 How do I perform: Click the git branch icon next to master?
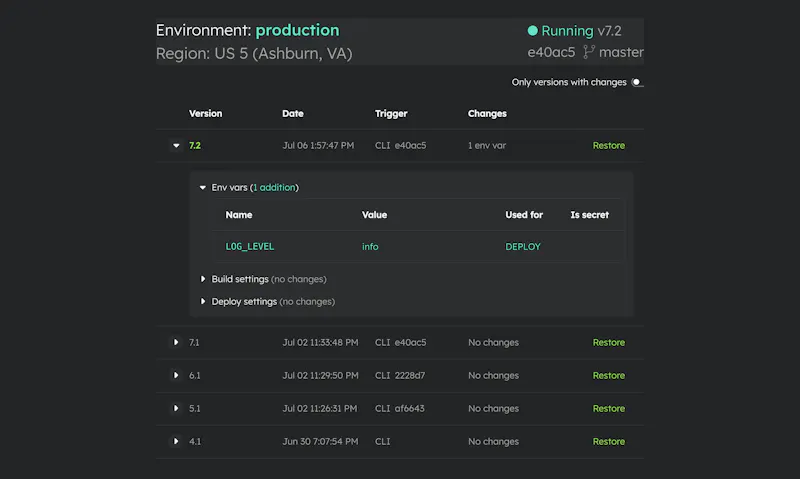point(589,52)
